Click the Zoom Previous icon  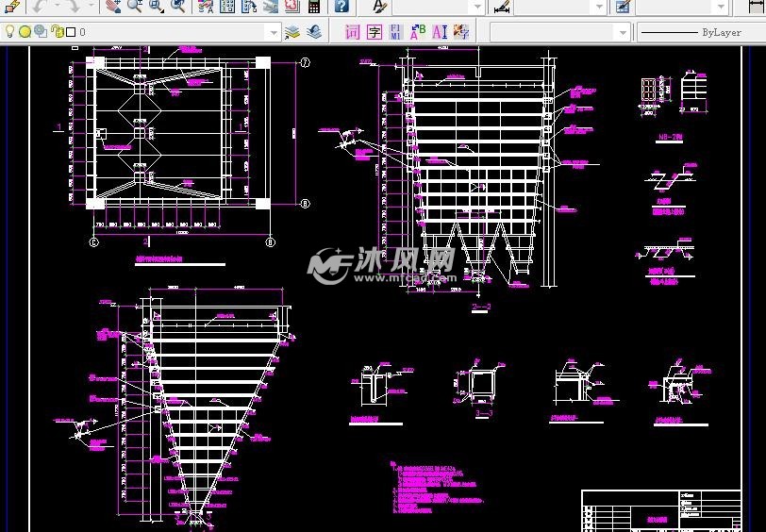177,7
